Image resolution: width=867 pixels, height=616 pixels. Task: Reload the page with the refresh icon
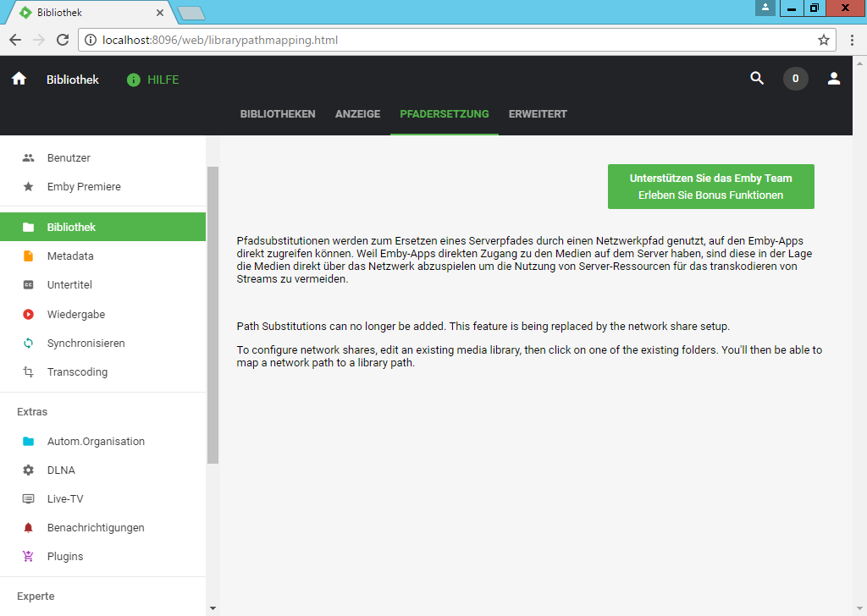point(63,40)
